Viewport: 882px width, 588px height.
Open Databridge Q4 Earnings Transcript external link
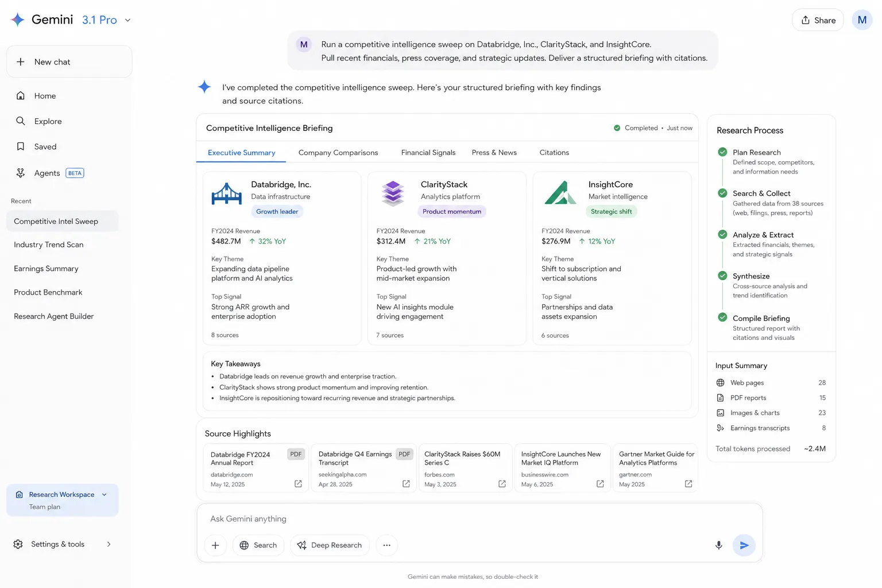(406, 484)
